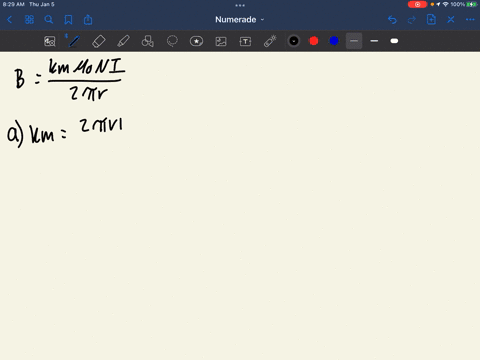Undo the last stroke
This screenshot has width=480, height=360.
(392, 20)
